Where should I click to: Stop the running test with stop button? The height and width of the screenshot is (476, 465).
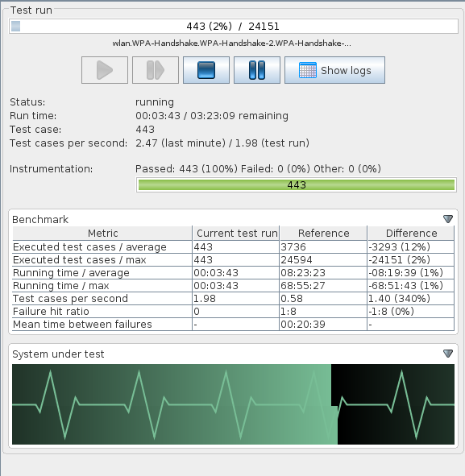[206, 70]
